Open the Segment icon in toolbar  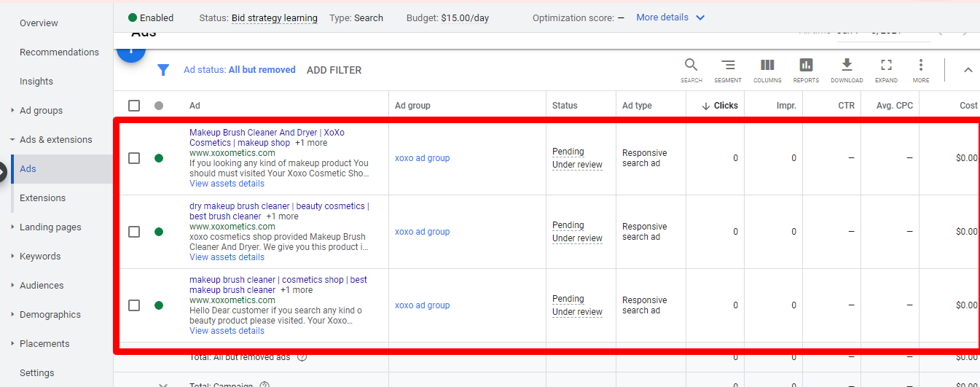pos(727,66)
